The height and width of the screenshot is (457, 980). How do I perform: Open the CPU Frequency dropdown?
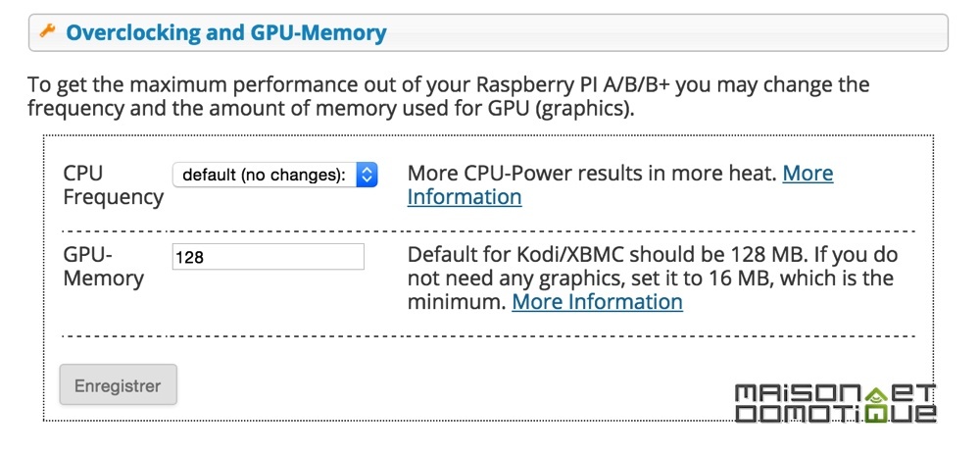[x=275, y=175]
